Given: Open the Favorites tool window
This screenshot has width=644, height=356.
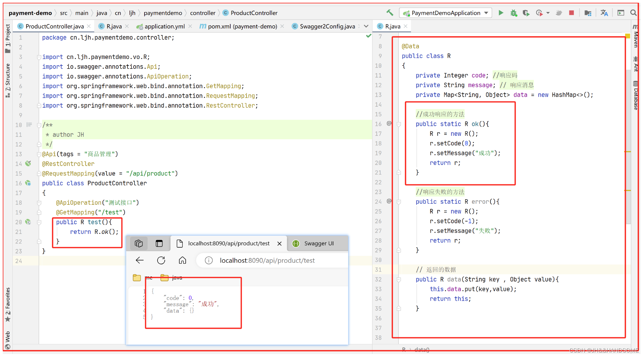Looking at the screenshot, I should tap(8, 305).
